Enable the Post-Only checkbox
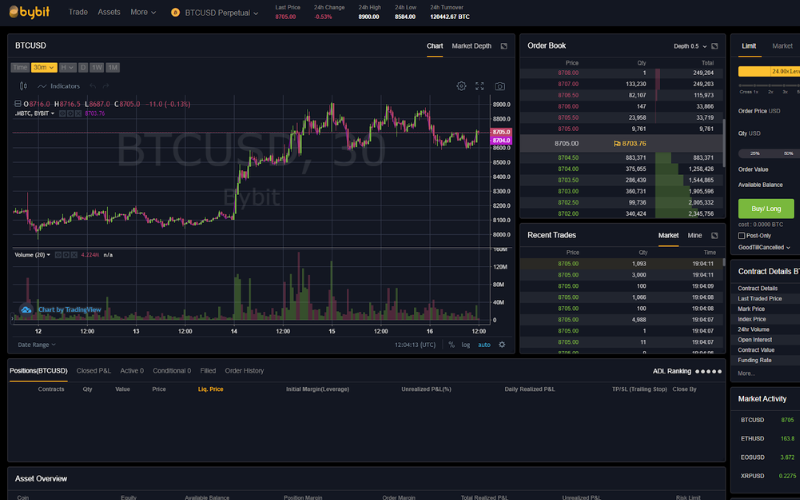Screen dimensions: 800x500 [x=741, y=235]
